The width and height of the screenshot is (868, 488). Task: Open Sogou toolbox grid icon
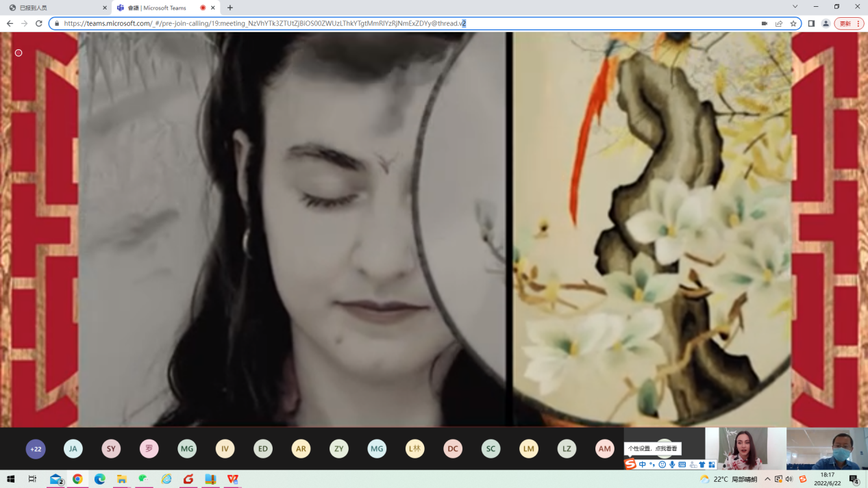point(712,465)
